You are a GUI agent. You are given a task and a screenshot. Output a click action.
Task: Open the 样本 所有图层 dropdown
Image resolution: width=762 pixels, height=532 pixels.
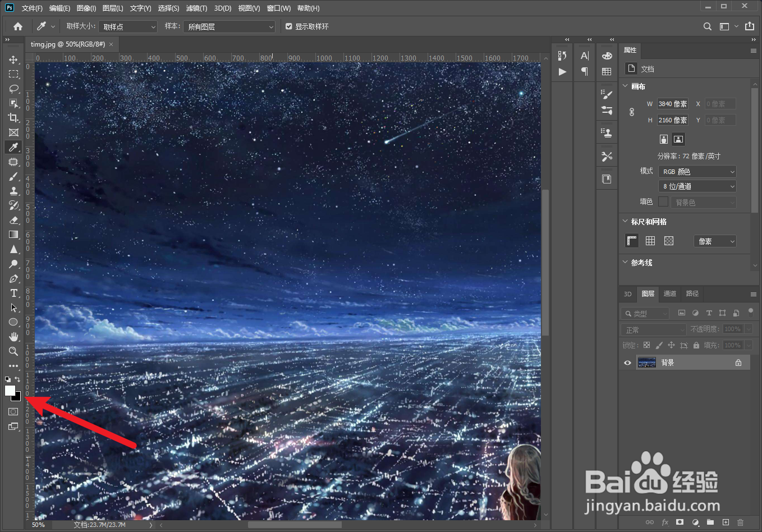click(229, 26)
